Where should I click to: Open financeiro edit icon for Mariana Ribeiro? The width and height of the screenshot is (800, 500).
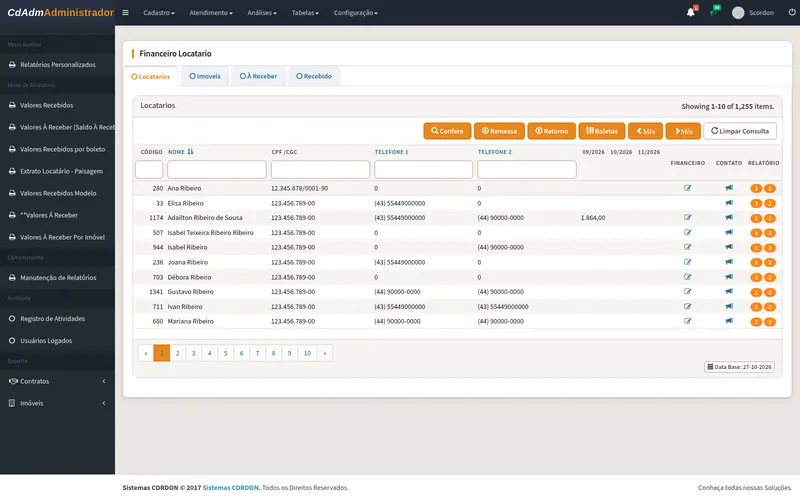tap(687, 321)
